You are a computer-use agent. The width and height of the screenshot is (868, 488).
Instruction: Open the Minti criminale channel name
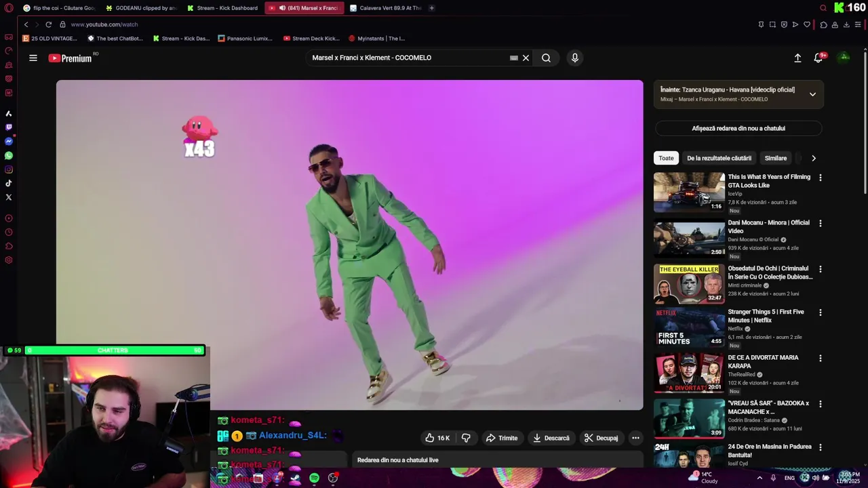pos(745,285)
